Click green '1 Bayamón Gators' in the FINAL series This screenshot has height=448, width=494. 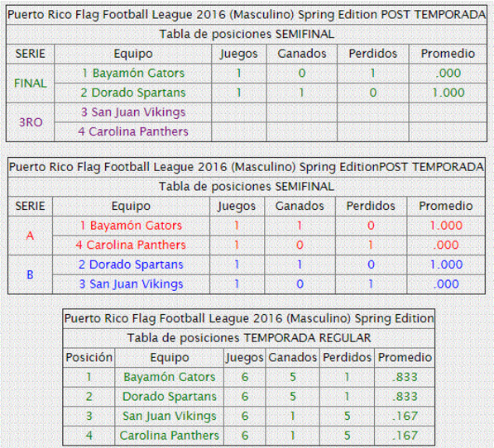(x=133, y=74)
